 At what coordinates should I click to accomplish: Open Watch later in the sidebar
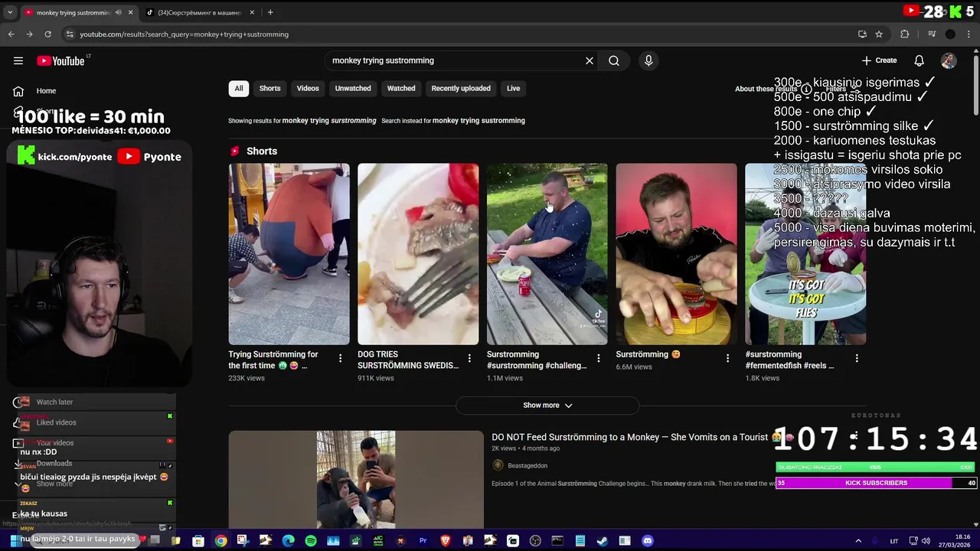54,402
